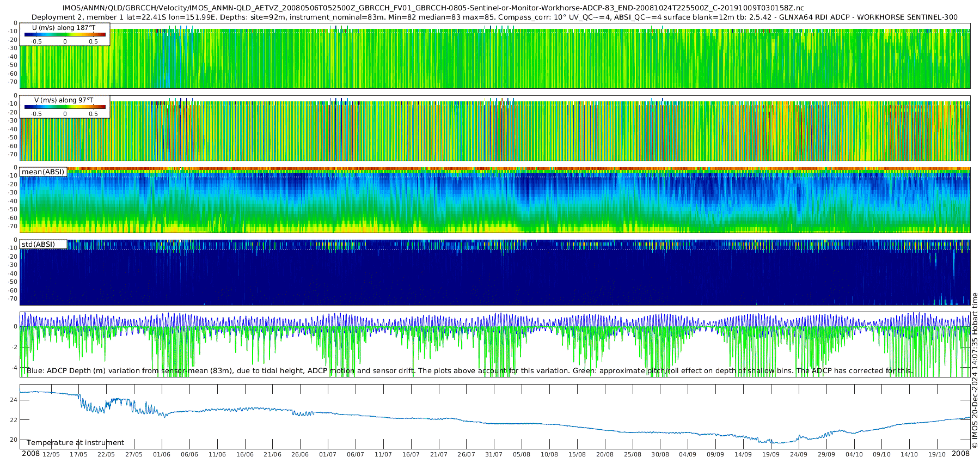The width and height of the screenshot is (980, 463).
Task: Click the 'Temperature at instrument' label
Action: [76, 443]
